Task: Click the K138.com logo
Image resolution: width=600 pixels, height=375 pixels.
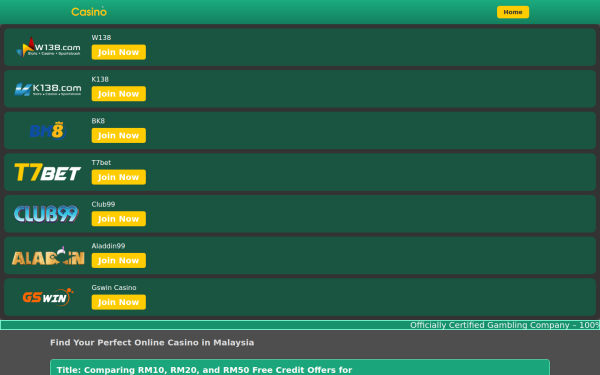Action: [48, 89]
